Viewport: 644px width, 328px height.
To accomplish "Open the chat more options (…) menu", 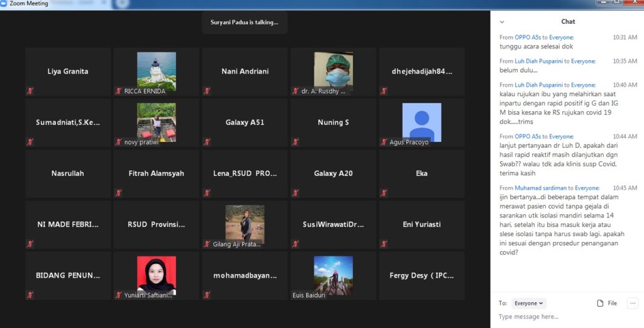I will [x=632, y=303].
